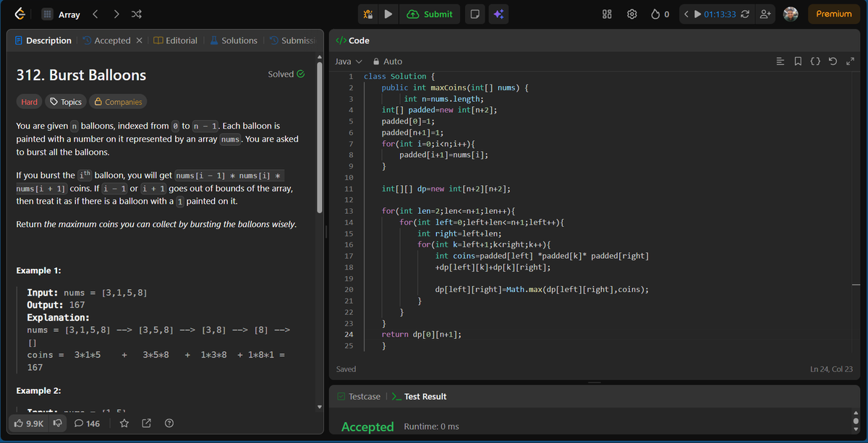Image resolution: width=868 pixels, height=443 pixels.
Task: Open the curly braces icon in editor toolbar
Action: (814, 61)
